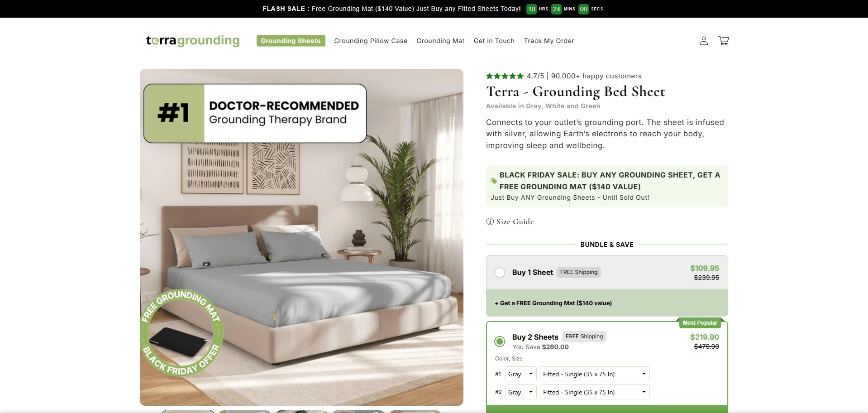868x413 pixels.
Task: Open the Grounding Sheets menu item
Action: [291, 41]
